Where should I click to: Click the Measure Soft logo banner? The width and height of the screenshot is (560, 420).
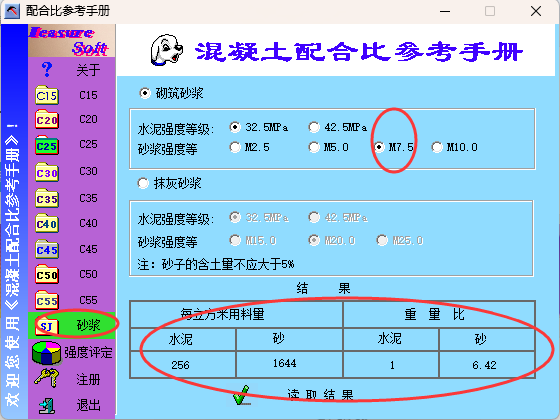tap(71, 41)
